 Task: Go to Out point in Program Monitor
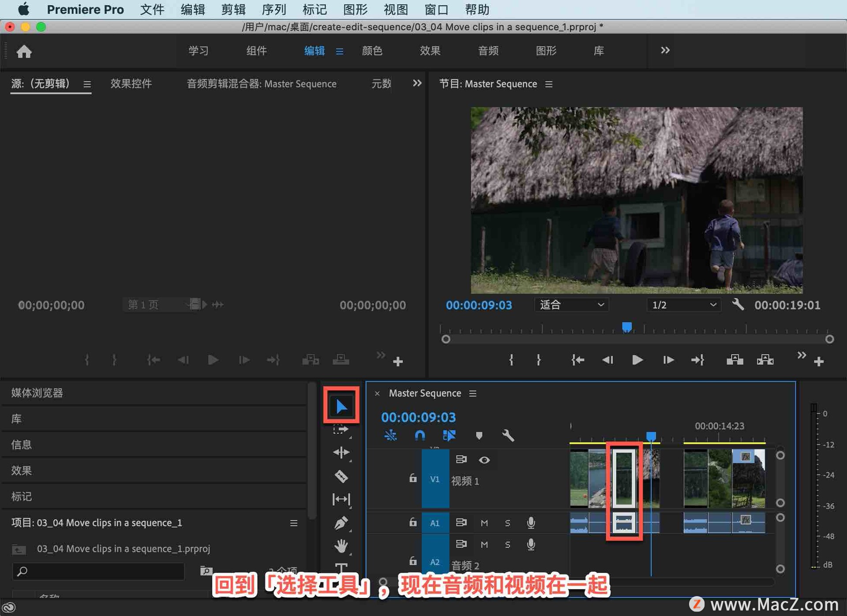pyautogui.click(x=697, y=360)
